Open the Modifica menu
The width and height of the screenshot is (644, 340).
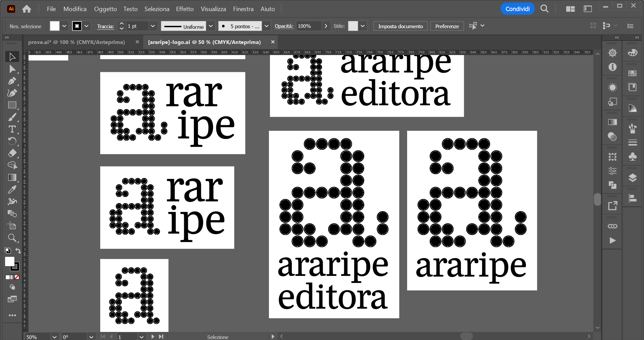tap(75, 9)
